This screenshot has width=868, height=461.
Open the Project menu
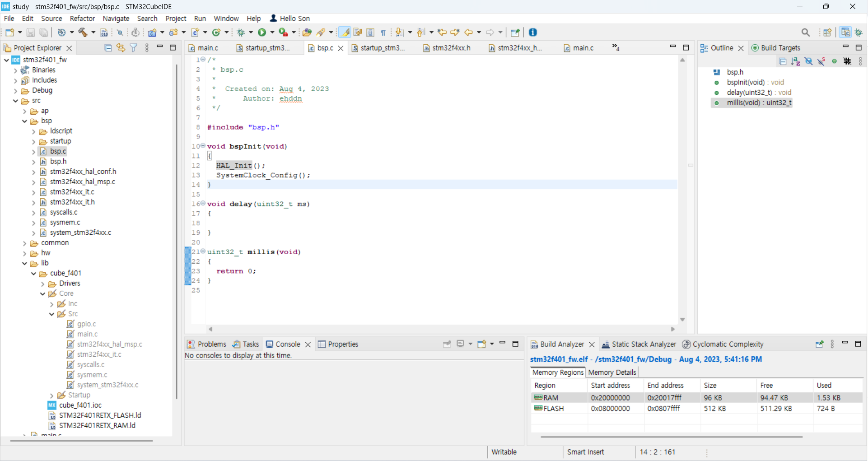(x=176, y=19)
